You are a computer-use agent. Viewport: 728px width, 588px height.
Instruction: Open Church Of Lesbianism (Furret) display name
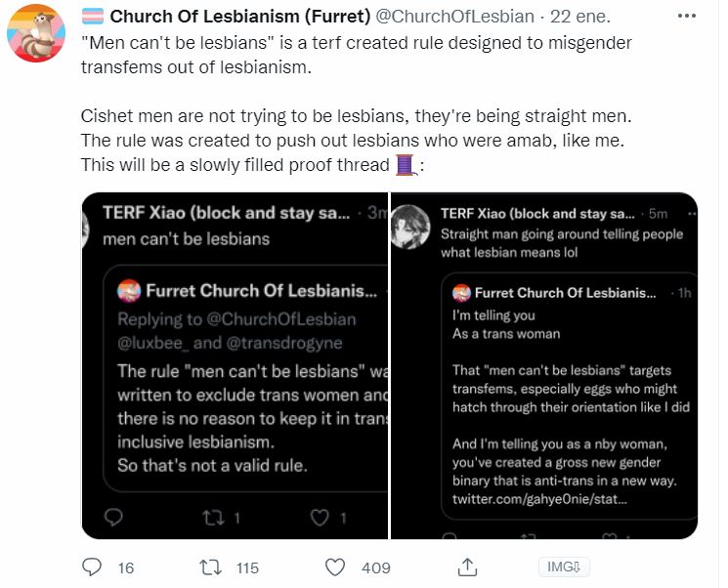click(x=240, y=17)
